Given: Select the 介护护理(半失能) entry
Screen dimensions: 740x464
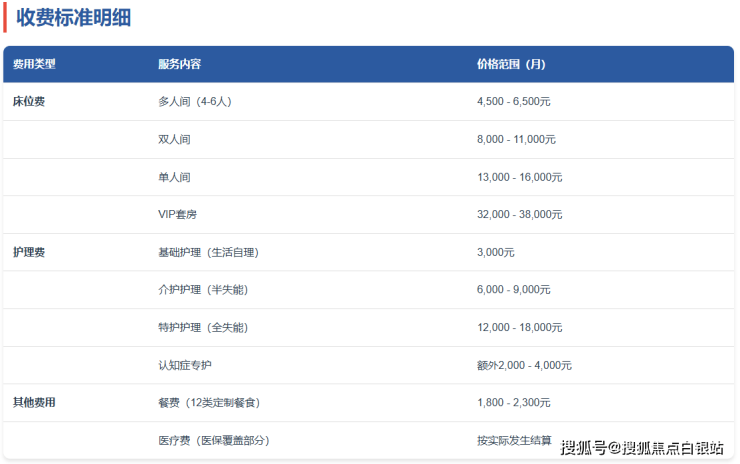Looking at the screenshot, I should click(202, 289).
